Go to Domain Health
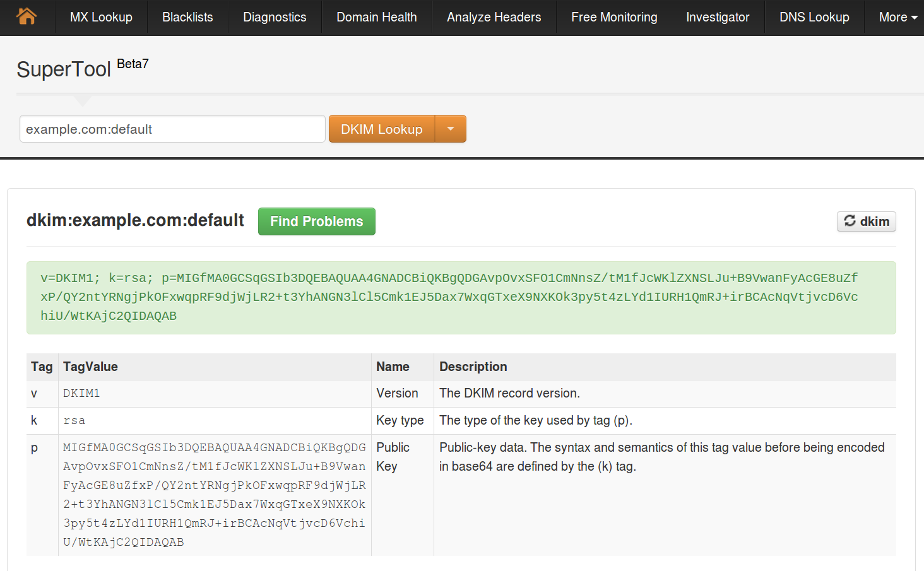Viewport: 924px width, 571px height. click(377, 17)
